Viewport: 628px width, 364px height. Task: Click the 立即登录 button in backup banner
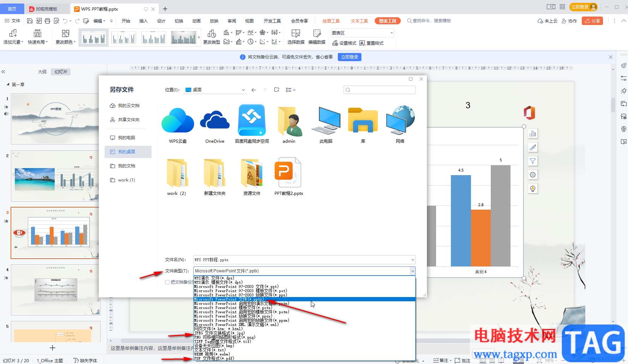tap(350, 57)
